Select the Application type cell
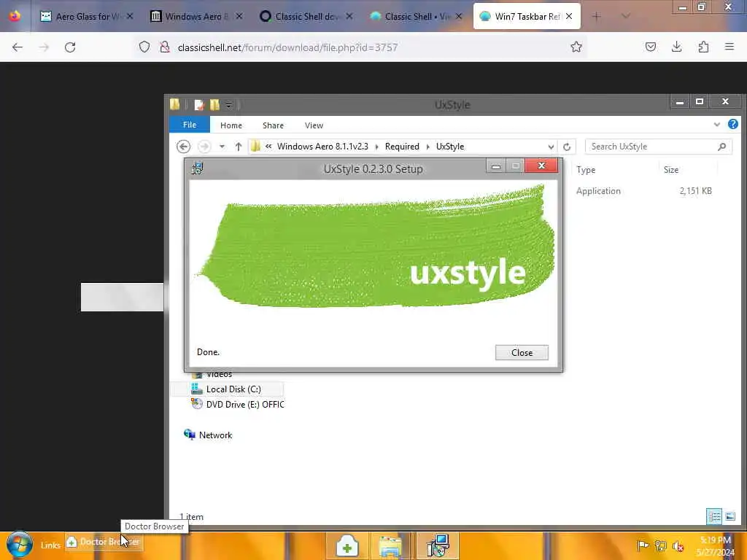 point(598,191)
